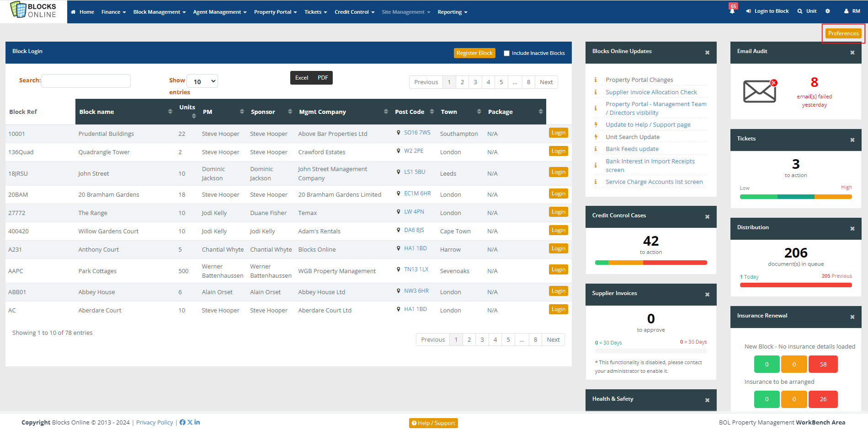The width and height of the screenshot is (868, 430).
Task: Expand the Property Portal menu
Action: 276,12
